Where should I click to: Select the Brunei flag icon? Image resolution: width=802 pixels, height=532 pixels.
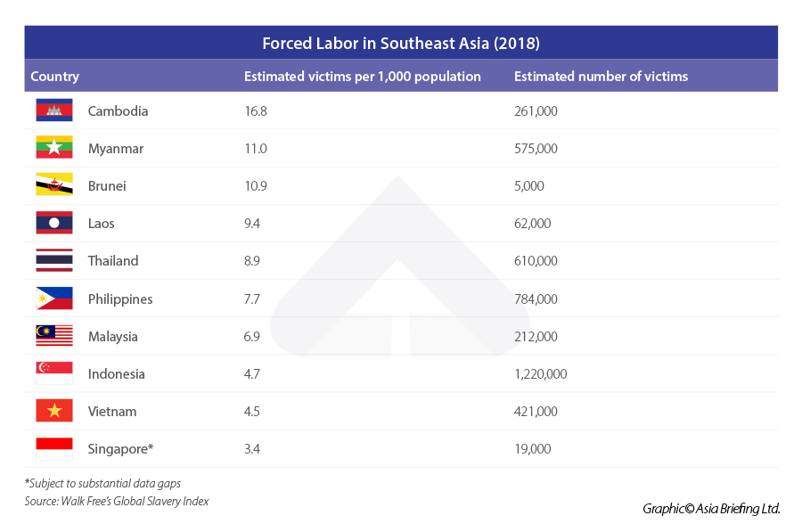54,185
